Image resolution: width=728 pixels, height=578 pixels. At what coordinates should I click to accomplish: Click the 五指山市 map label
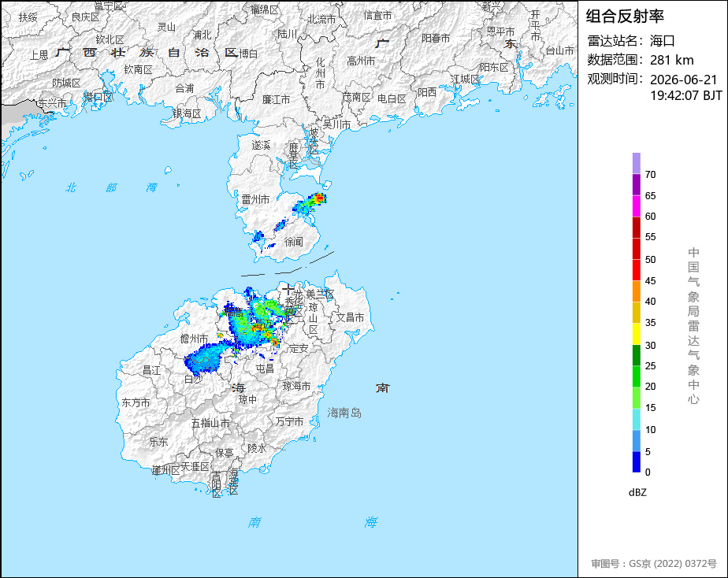210,423
